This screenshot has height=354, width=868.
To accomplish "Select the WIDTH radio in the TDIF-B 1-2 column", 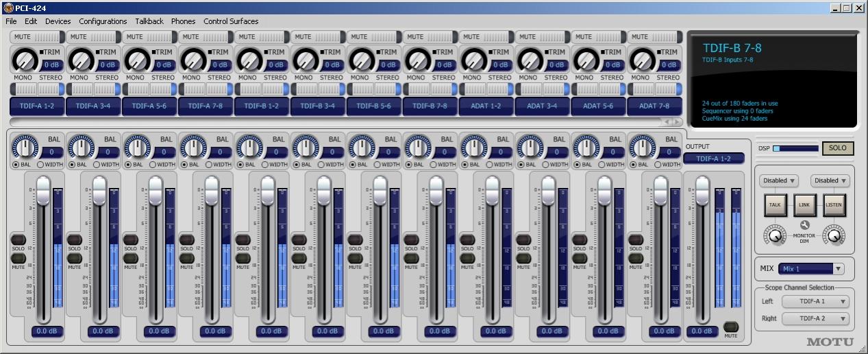I will point(265,165).
